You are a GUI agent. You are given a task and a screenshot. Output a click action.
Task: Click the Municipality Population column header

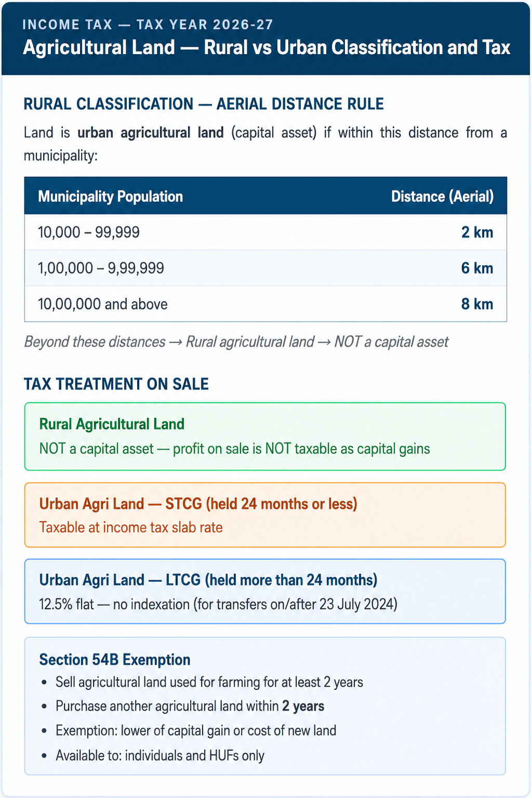point(110,197)
